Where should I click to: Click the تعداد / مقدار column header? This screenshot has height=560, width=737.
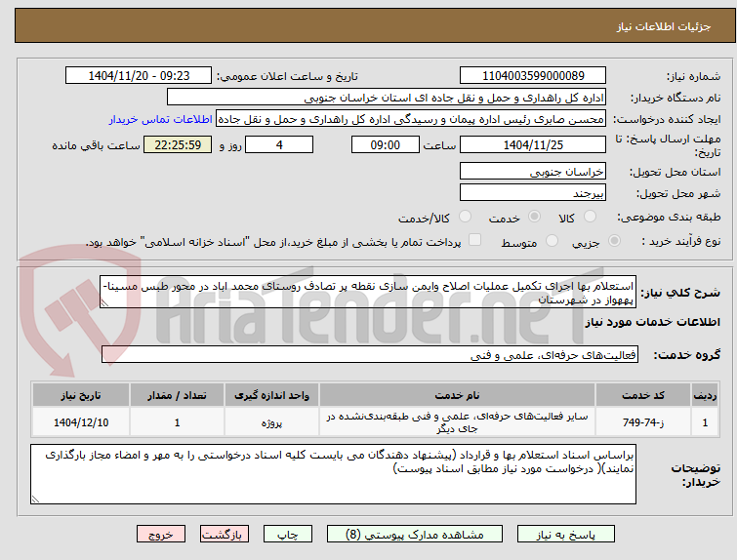pos(178,395)
